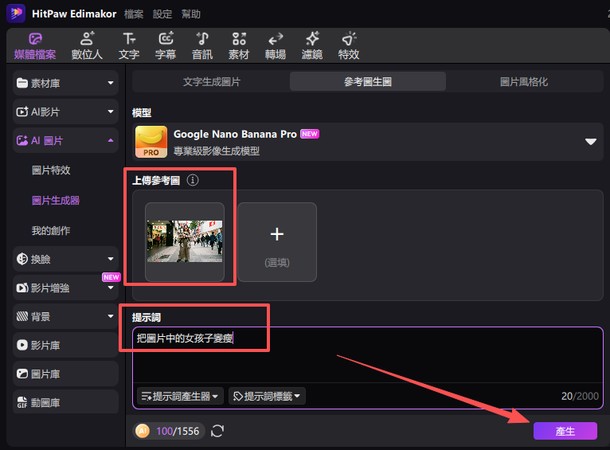Collapse the AI 圖片 section arrow
Screen dimensions: 610x450
click(110, 140)
